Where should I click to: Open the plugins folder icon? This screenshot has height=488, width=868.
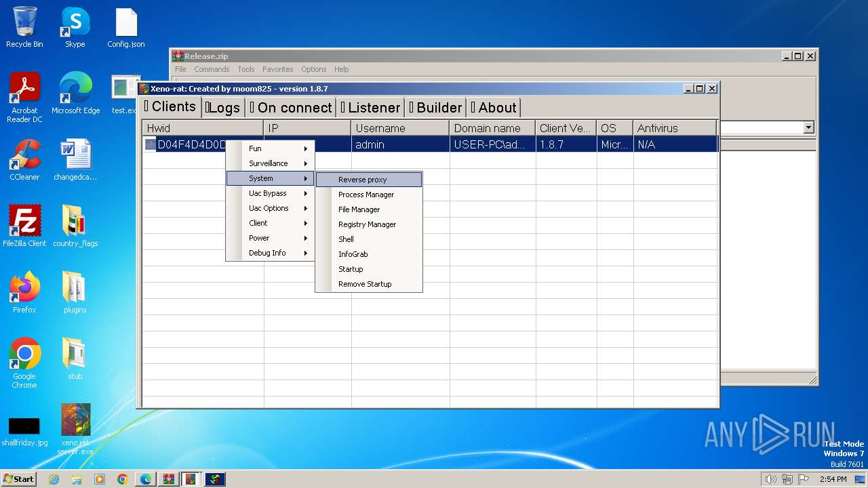coord(75,293)
